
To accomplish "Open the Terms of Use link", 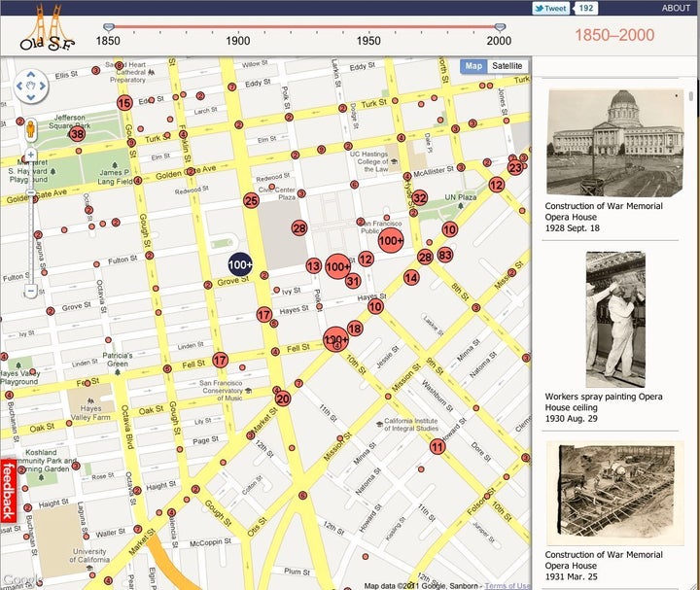I will (x=507, y=585).
